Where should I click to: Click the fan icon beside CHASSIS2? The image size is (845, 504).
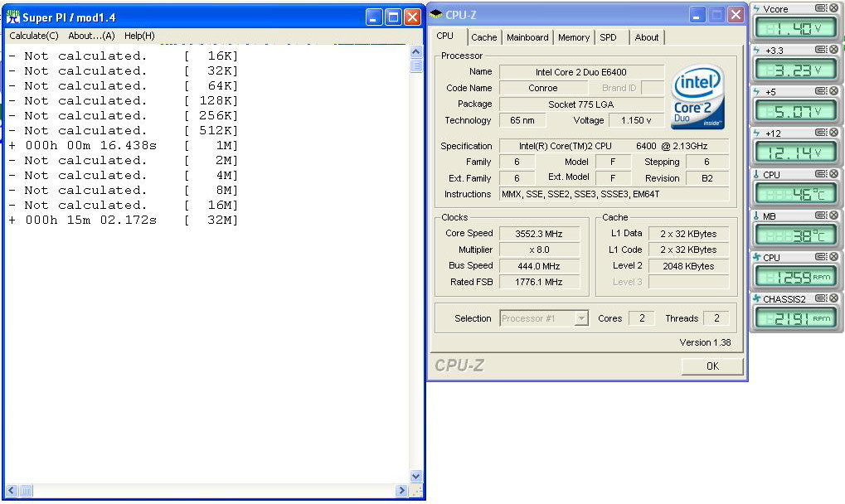756,299
